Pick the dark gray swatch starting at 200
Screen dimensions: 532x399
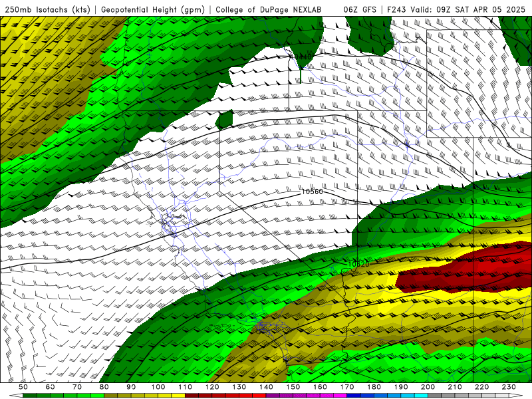[435, 396]
